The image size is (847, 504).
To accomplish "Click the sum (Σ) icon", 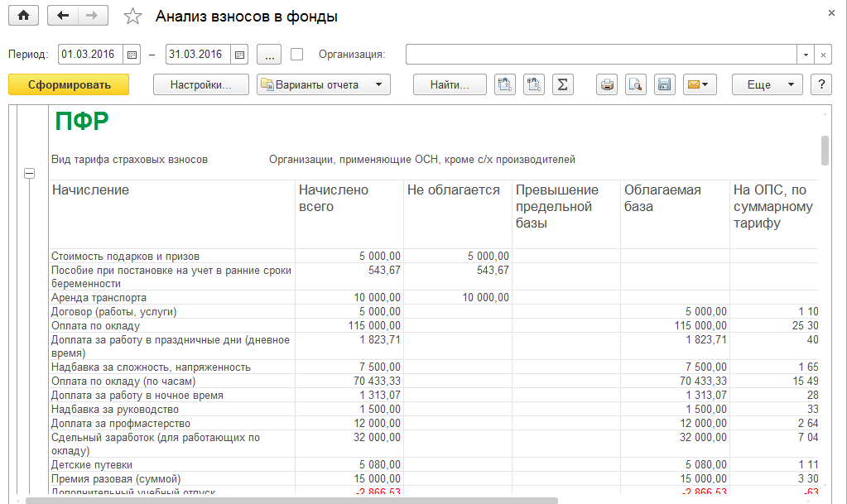I will coord(563,84).
